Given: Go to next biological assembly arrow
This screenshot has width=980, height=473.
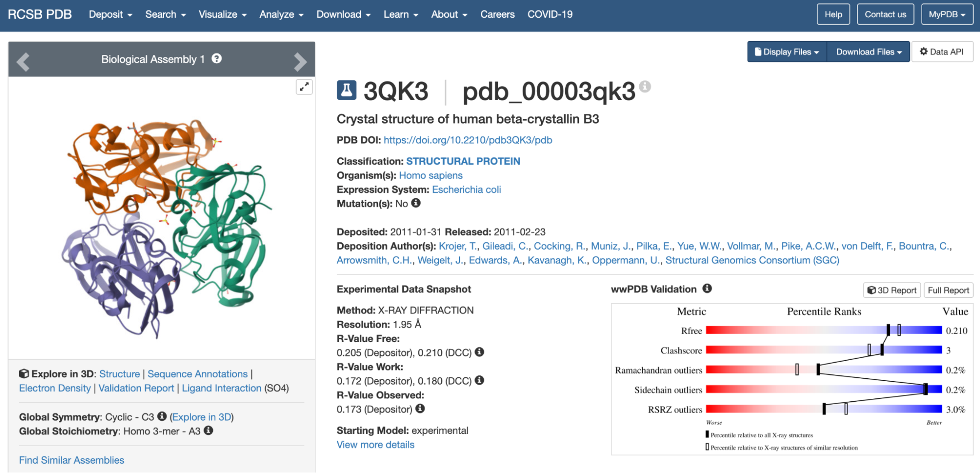Looking at the screenshot, I should 300,62.
